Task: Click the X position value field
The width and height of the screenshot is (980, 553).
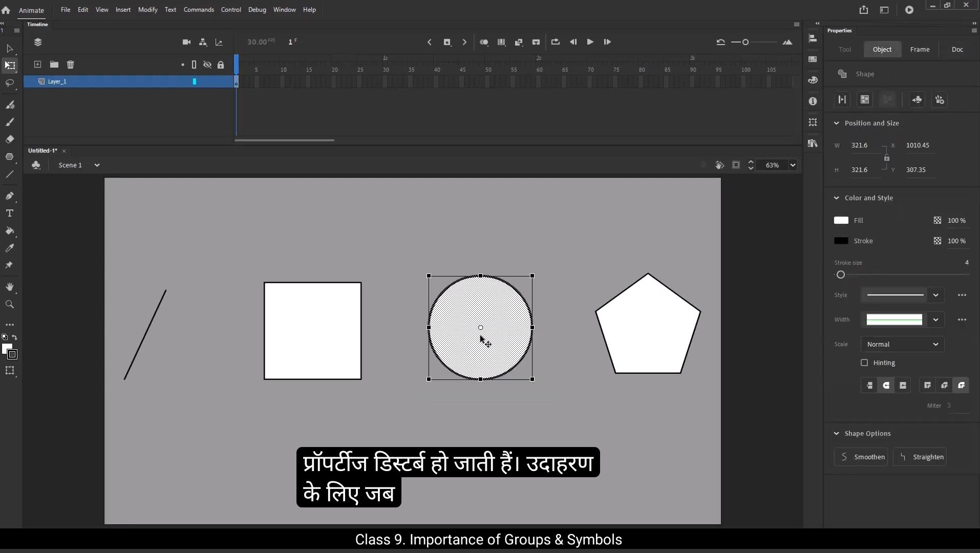Action: click(x=920, y=145)
